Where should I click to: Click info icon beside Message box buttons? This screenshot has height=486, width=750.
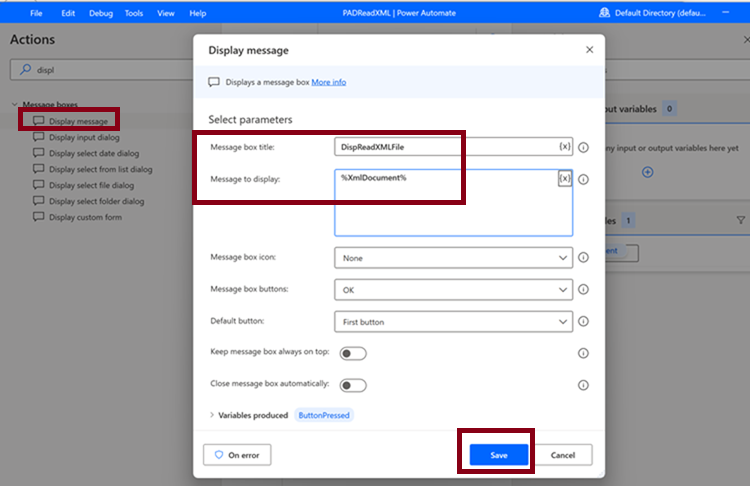tap(583, 289)
